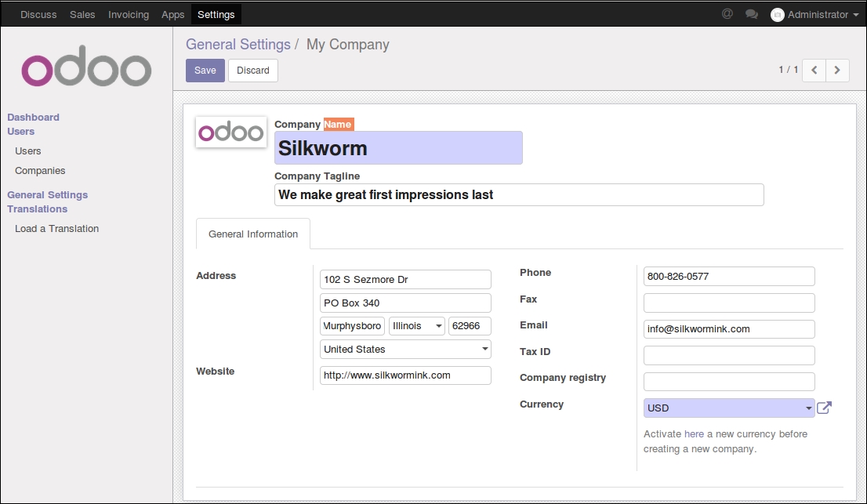Go back to General Settings breadcrumb
867x504 pixels.
pos(238,44)
